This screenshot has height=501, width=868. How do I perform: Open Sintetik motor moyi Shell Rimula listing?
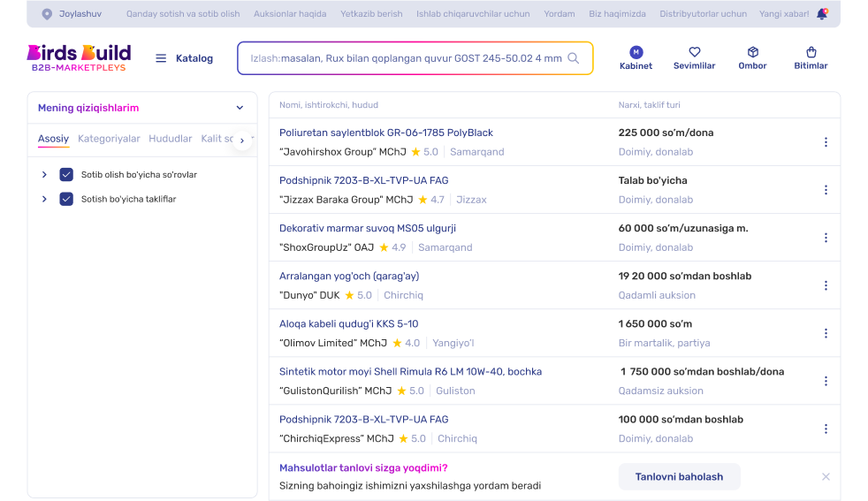point(410,371)
